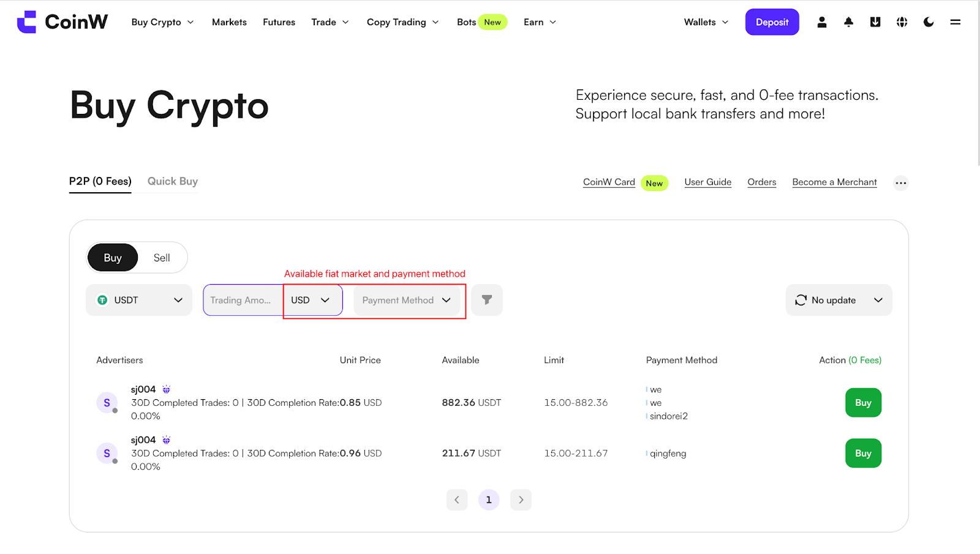Click the more options ellipsis icon
Image resolution: width=980 pixels, height=554 pixels.
pyautogui.click(x=900, y=182)
